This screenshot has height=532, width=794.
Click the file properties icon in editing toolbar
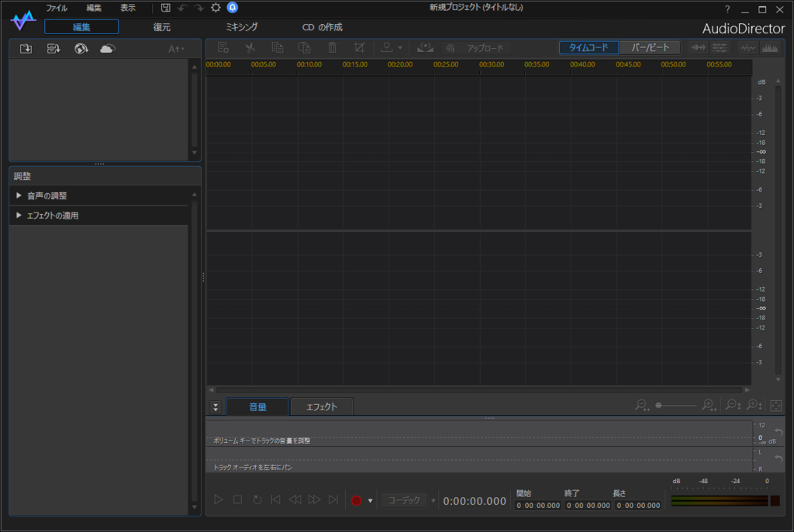[x=223, y=47]
